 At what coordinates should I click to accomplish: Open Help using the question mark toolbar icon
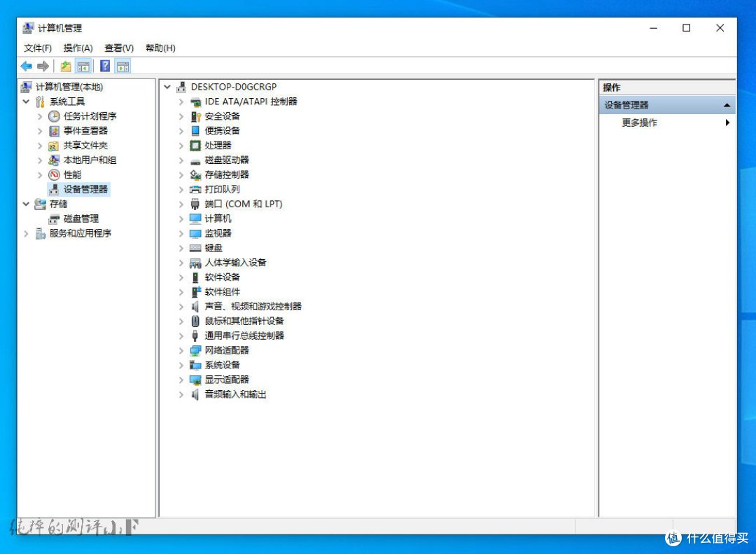[x=105, y=66]
